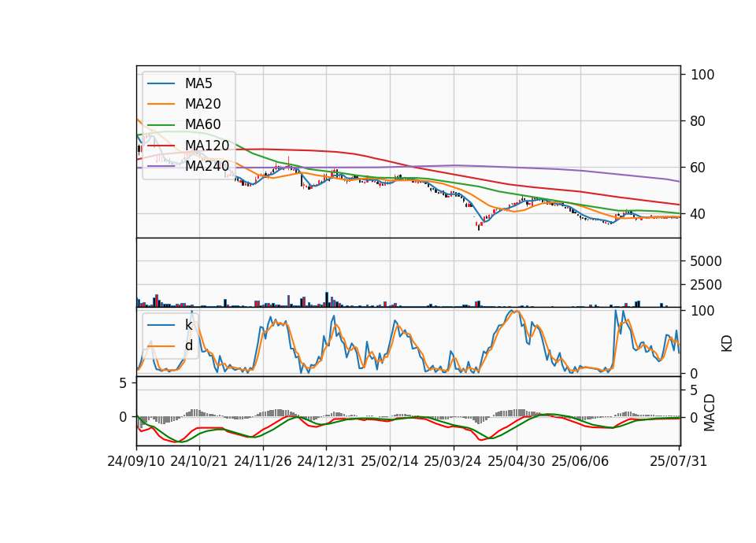Click the blue k legend line swatch
Screen dimensions: 756x543
coord(161,325)
